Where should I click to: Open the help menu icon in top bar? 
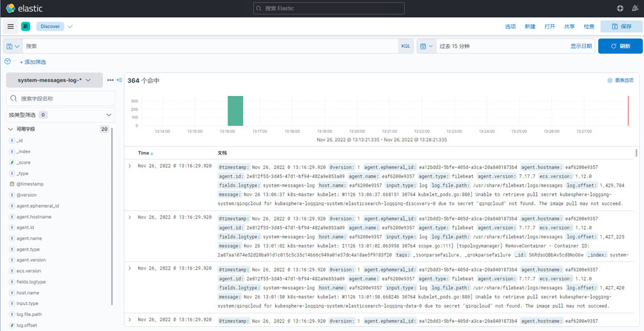tap(620, 8)
